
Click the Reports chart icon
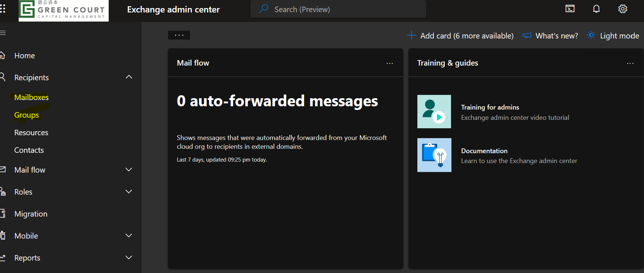3,258
